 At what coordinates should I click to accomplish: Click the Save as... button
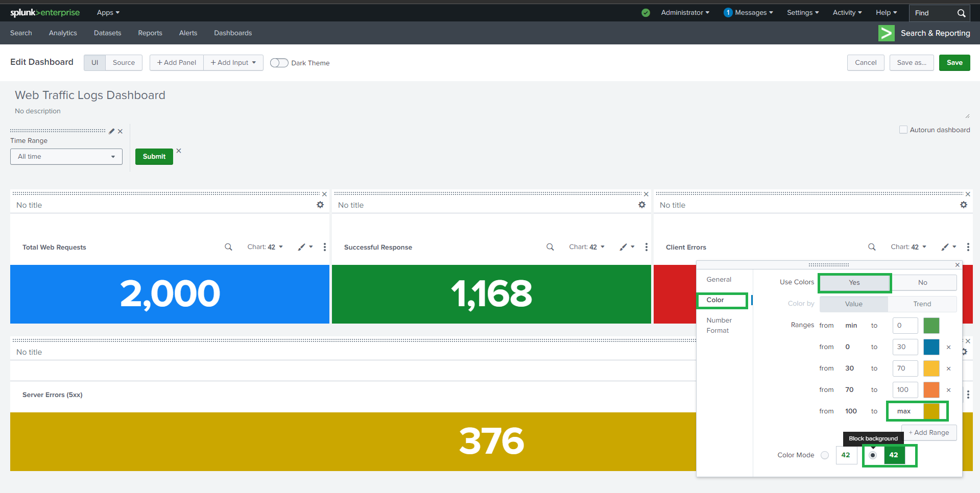pyautogui.click(x=912, y=63)
